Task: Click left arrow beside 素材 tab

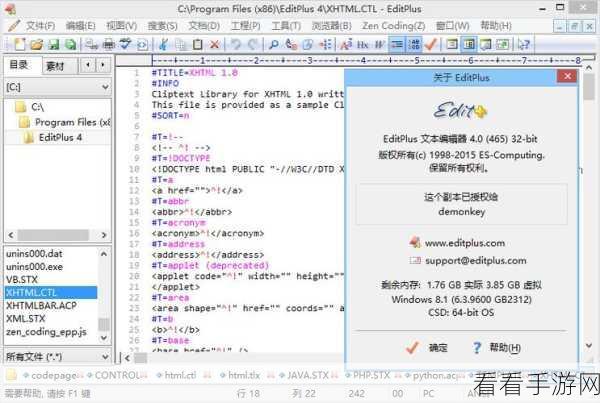Action: point(88,65)
